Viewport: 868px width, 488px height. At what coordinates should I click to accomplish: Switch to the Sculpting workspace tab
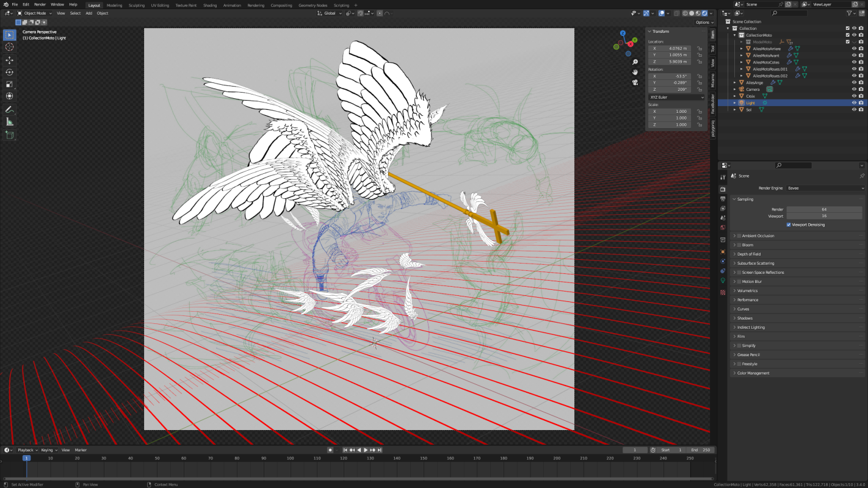coord(136,5)
